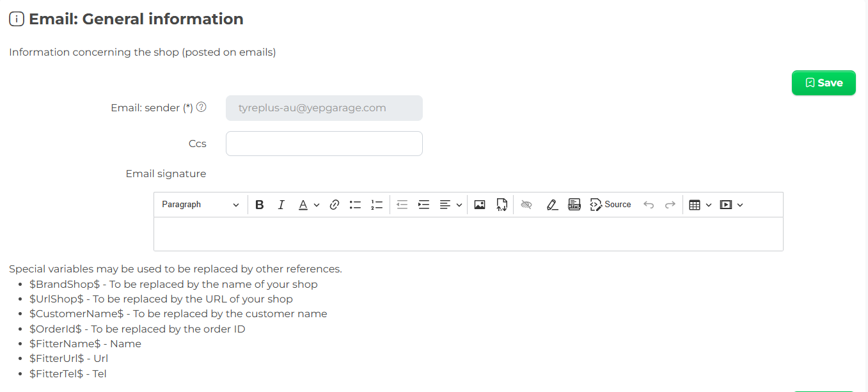Screen dimensions: 868x392
Task: Create a bulleted list
Action: pos(355,205)
